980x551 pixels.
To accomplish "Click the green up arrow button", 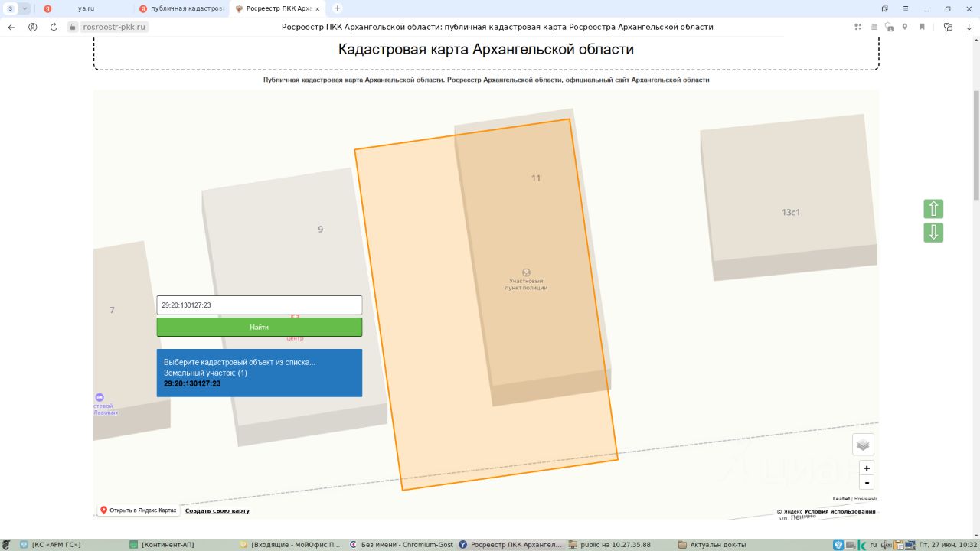I will 933,209.
